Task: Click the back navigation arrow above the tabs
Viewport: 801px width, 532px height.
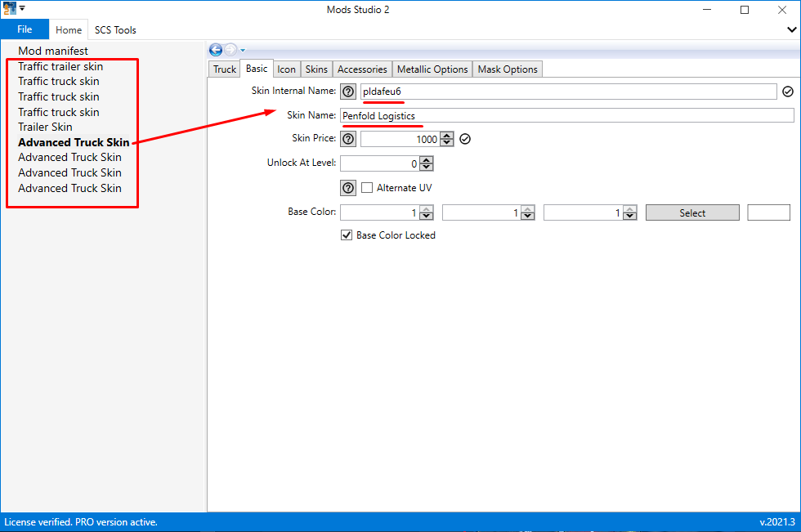Action: click(x=215, y=49)
